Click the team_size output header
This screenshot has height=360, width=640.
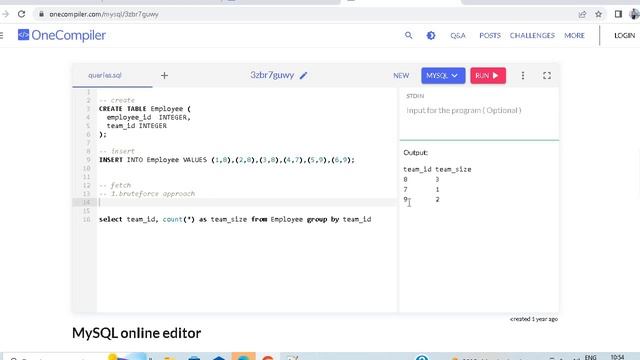(x=453, y=169)
